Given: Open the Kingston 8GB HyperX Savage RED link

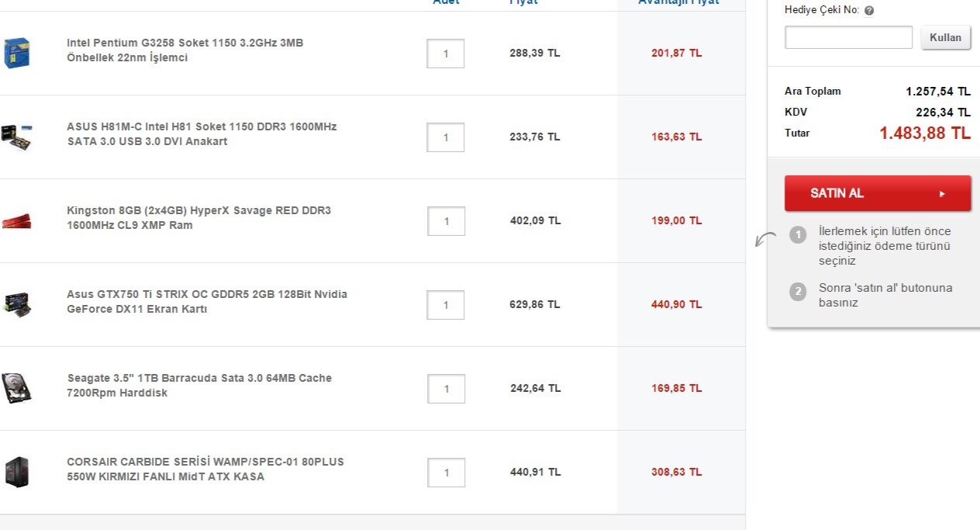Looking at the screenshot, I should pyautogui.click(x=198, y=218).
